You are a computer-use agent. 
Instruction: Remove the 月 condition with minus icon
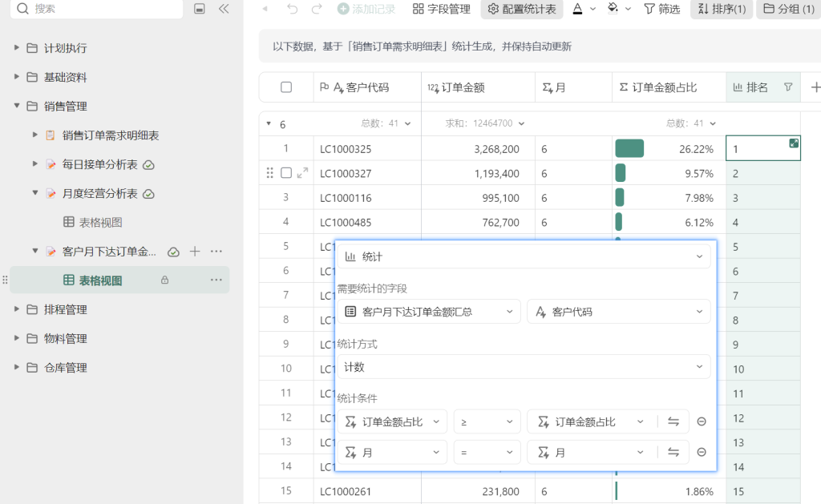[702, 452]
